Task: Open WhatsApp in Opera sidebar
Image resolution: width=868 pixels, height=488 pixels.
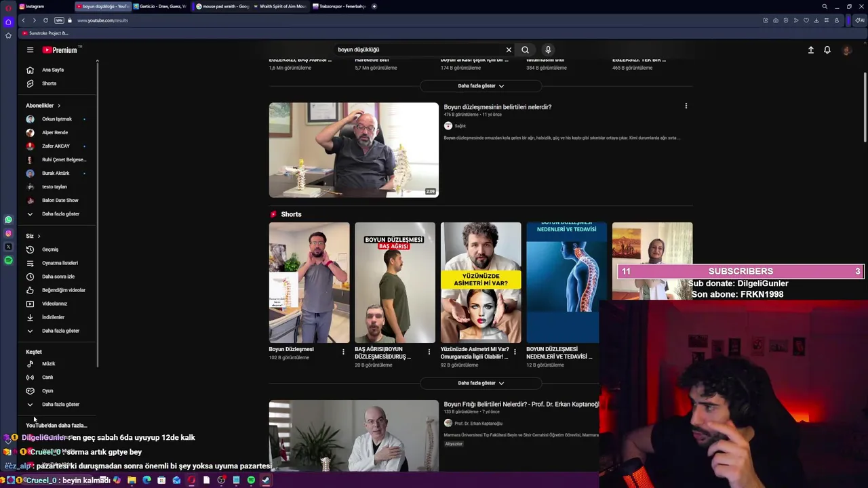Action: (x=8, y=220)
